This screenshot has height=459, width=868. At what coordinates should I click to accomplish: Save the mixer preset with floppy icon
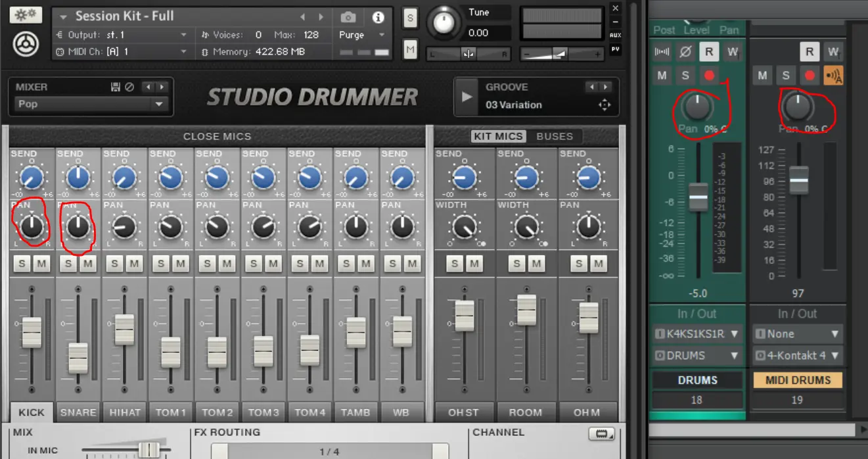pos(116,87)
